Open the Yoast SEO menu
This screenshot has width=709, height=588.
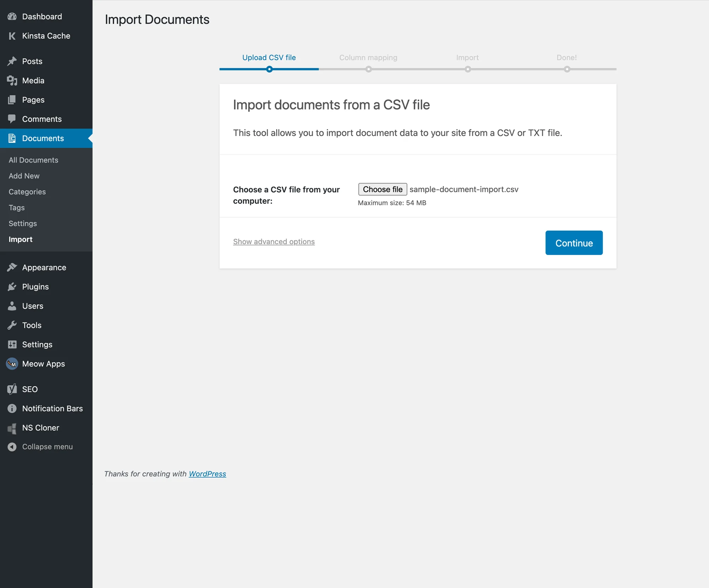coord(29,389)
